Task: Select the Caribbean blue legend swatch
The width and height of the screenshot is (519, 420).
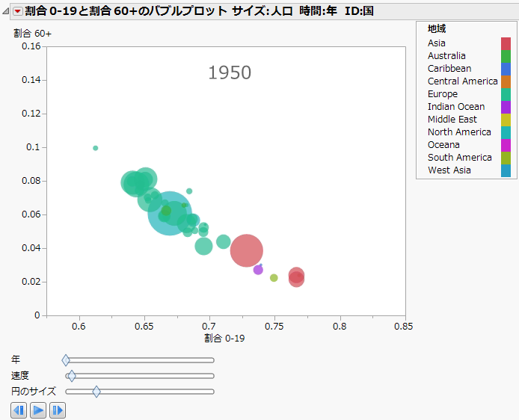Action: [x=506, y=69]
